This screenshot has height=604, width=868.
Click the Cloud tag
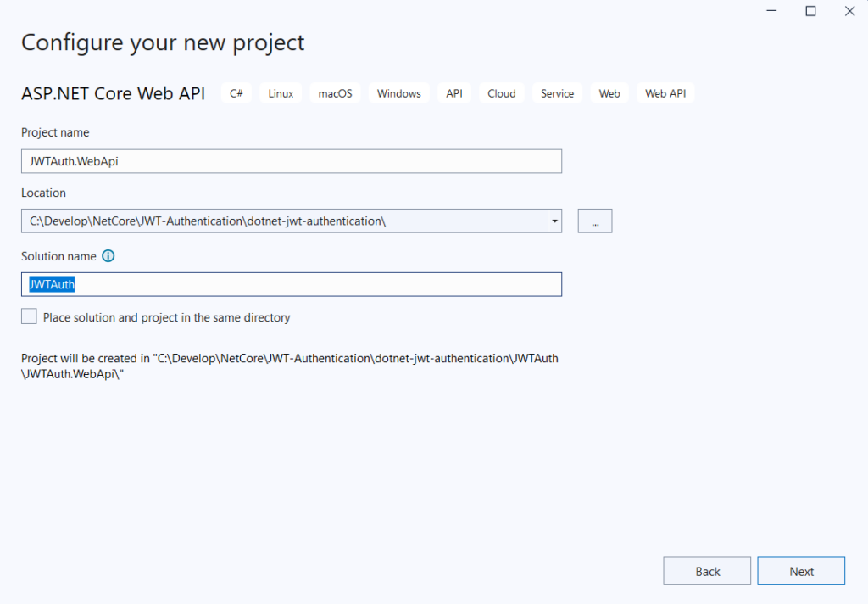502,93
